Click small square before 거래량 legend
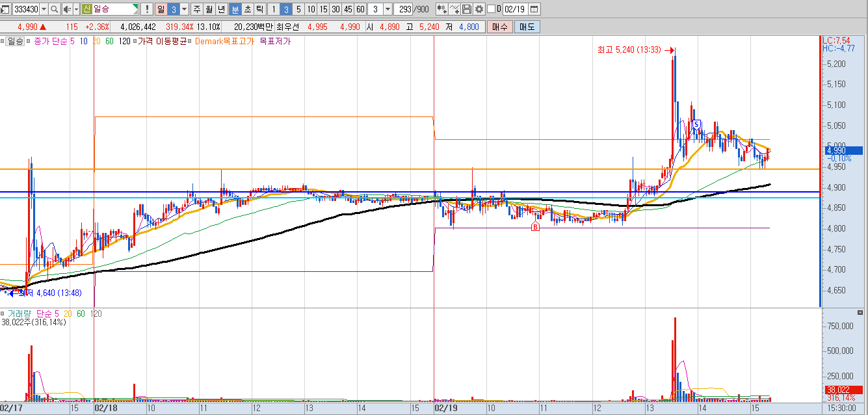This screenshot has width=868, height=415. 3,314
